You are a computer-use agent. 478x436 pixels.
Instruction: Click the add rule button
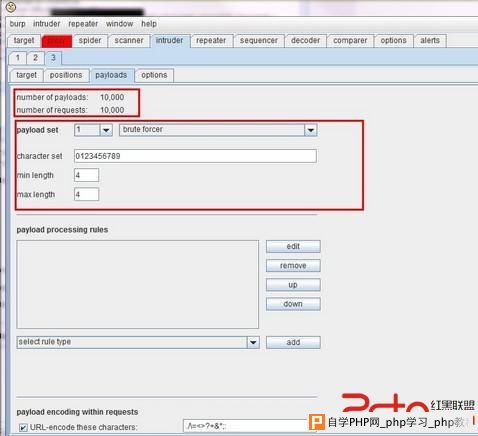click(293, 342)
